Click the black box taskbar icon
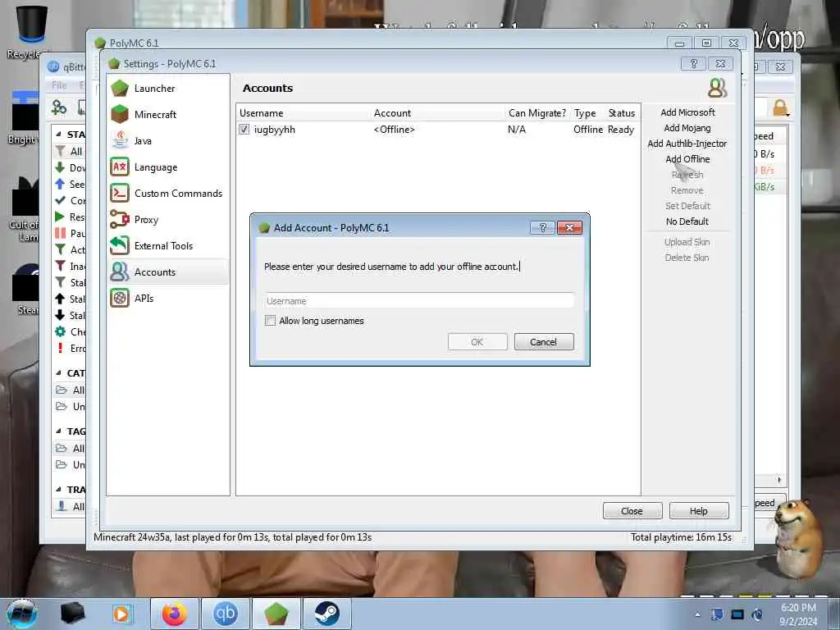840x630 pixels. click(x=73, y=614)
